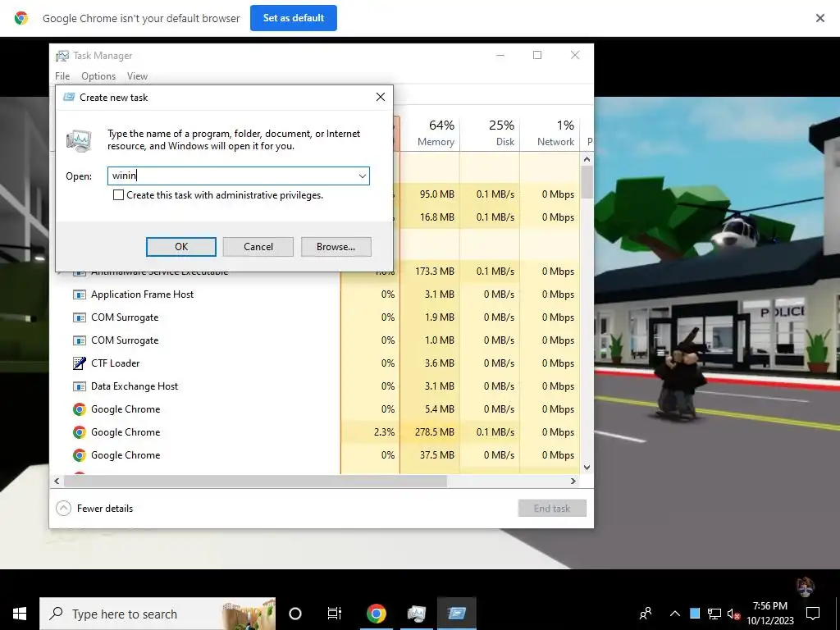This screenshot has height=630, width=840.
Task: Open the Action Center notifications icon
Action: pos(813,614)
